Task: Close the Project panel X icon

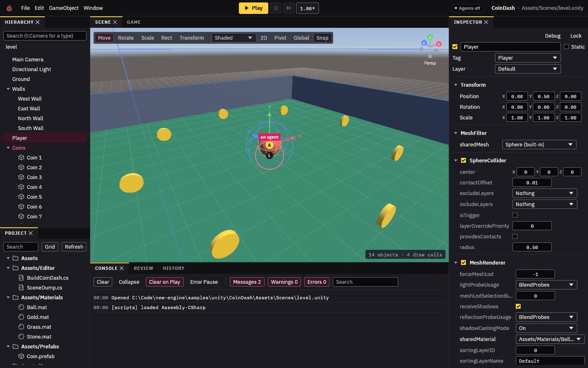Action: coord(31,233)
